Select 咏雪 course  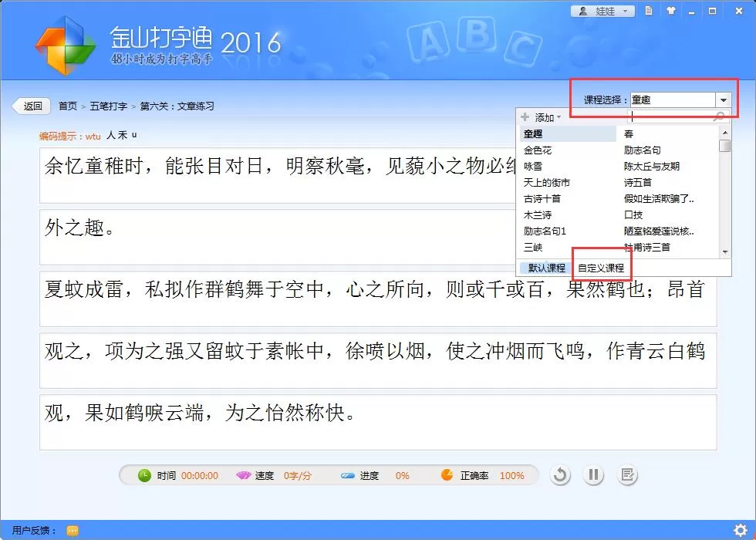(x=533, y=167)
